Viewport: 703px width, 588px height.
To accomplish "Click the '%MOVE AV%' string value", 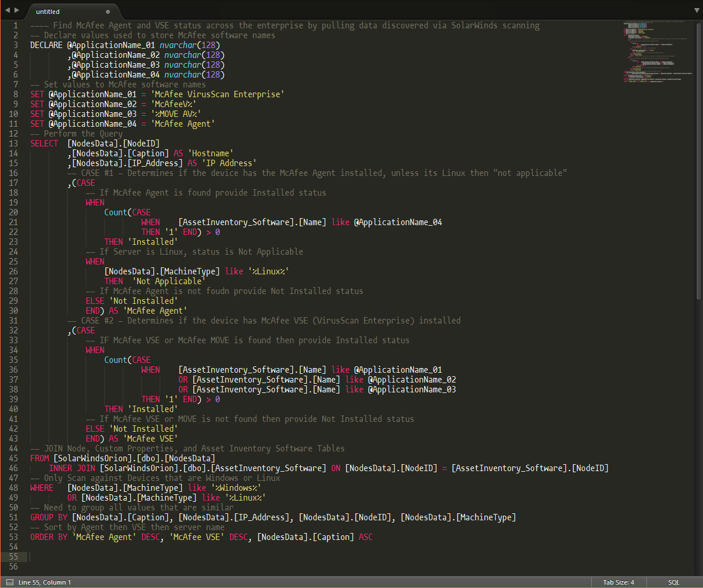I will pos(176,114).
